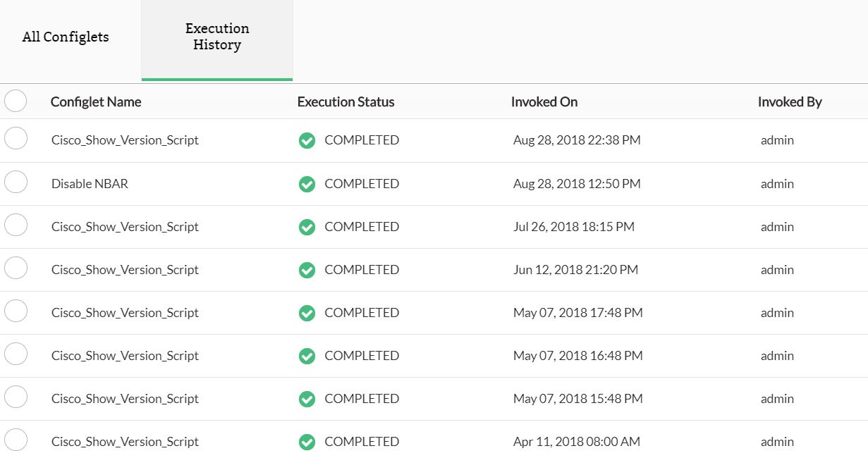Viewport: 868px width, 458px height.
Task: Click status icon for May 07 16:48 execution
Action: (x=307, y=356)
